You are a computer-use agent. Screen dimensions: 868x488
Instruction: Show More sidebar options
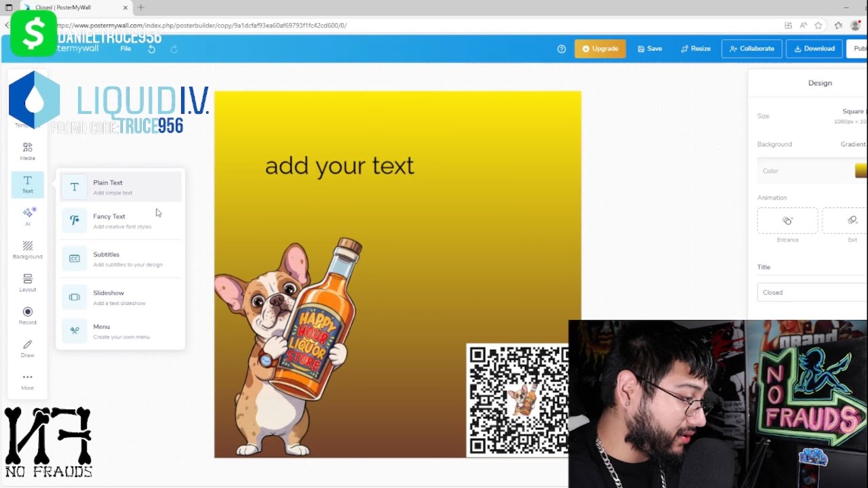(27, 381)
